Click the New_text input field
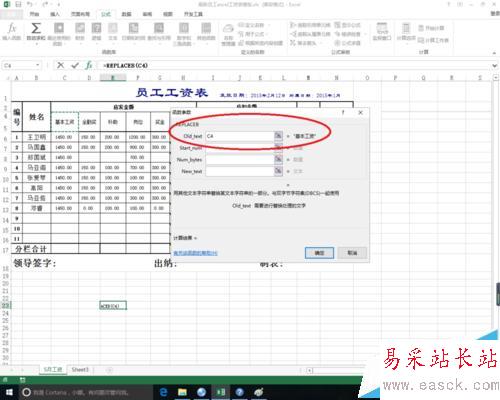The image size is (500, 400). (x=240, y=171)
